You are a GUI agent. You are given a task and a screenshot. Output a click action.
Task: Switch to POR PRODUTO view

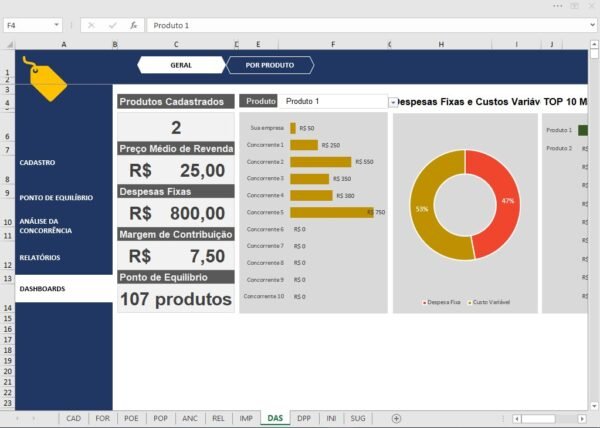[270, 65]
